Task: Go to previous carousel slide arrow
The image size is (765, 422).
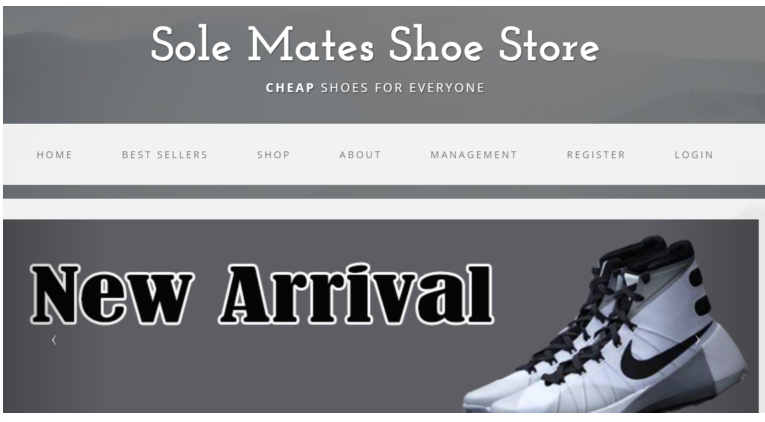Action: [54, 340]
